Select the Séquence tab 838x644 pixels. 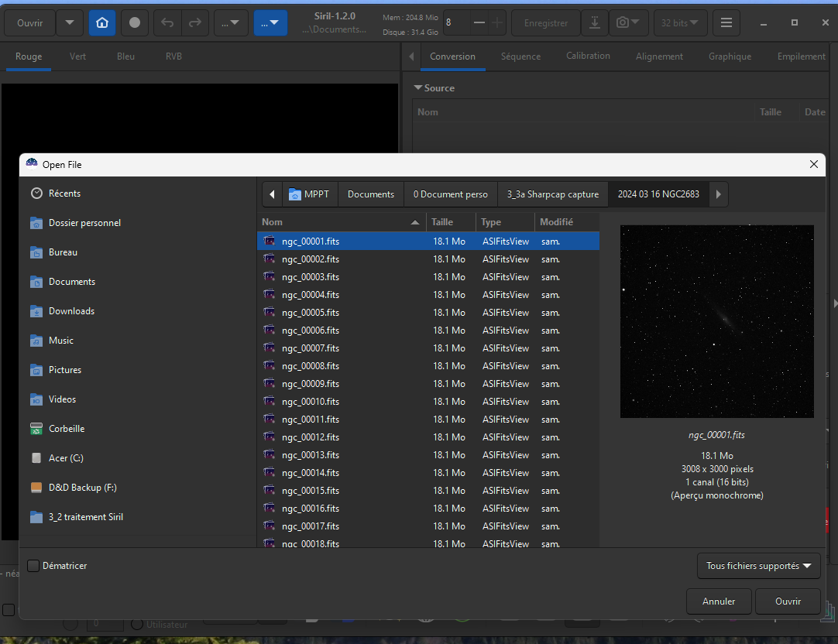tap(520, 57)
